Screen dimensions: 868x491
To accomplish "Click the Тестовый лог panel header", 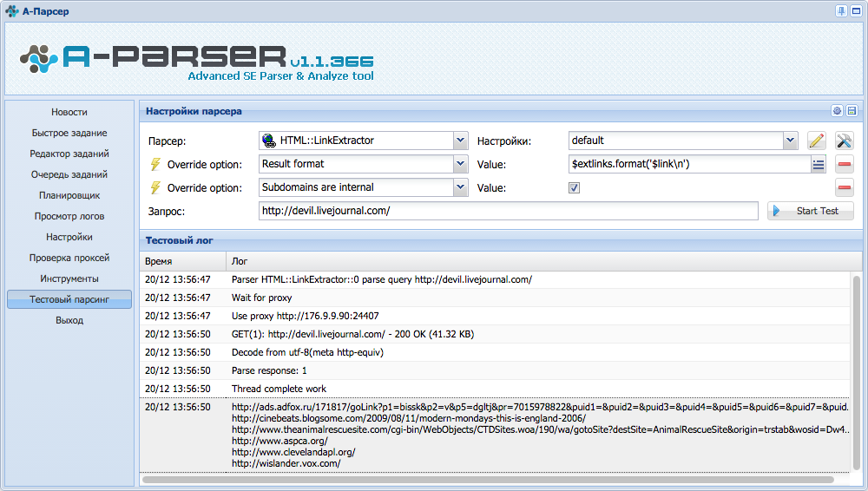I will 501,240.
